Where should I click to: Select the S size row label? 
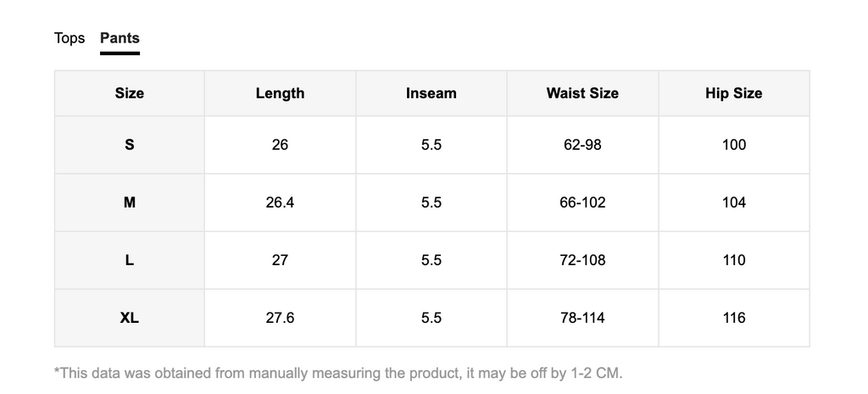tap(130, 145)
